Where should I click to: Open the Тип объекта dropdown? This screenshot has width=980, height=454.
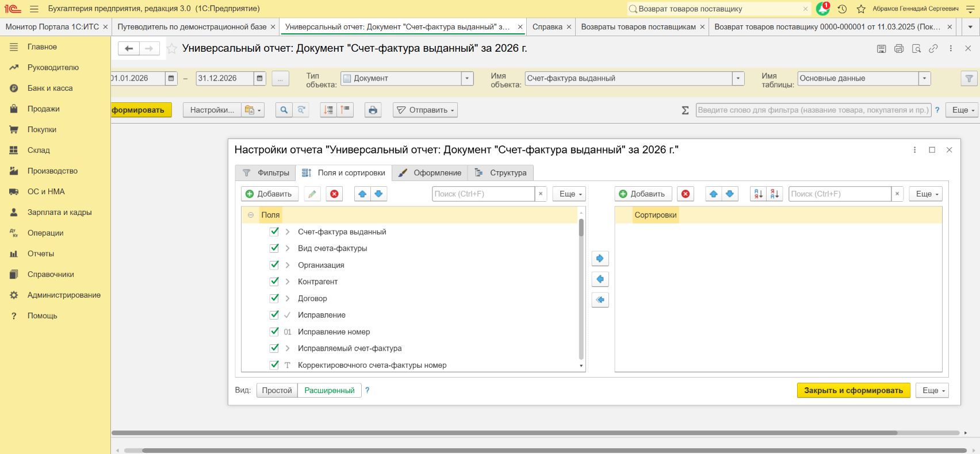click(x=467, y=78)
